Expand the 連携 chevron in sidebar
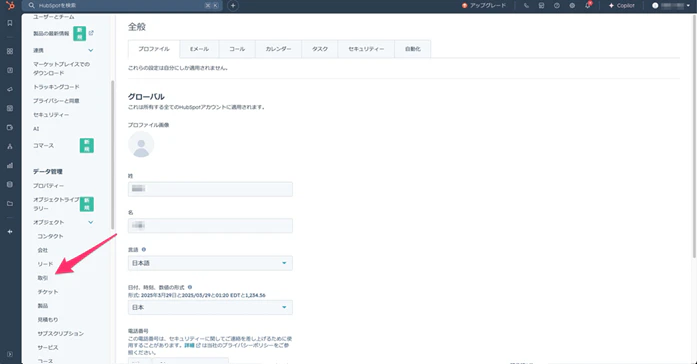This screenshot has height=364, width=697. click(91, 50)
